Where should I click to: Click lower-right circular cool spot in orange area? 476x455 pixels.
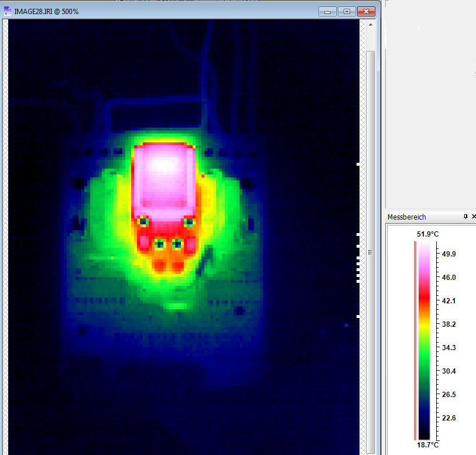click(177, 243)
